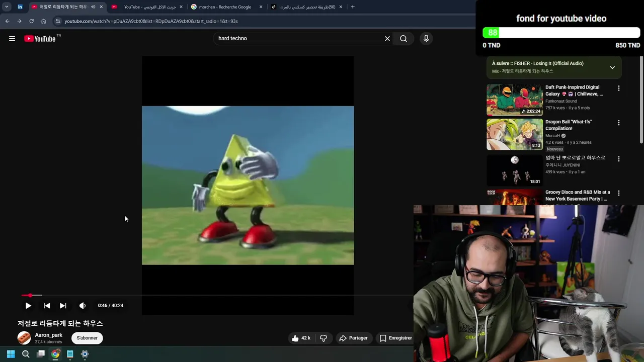Viewport: 644px width, 362px height.
Task: Open the Windows Start menu
Action: (x=11, y=354)
